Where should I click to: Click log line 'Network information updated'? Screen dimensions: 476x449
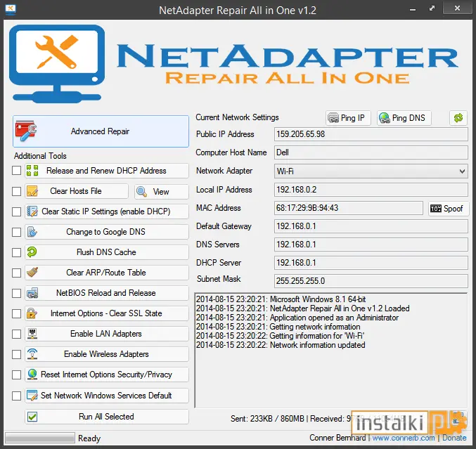(x=281, y=345)
